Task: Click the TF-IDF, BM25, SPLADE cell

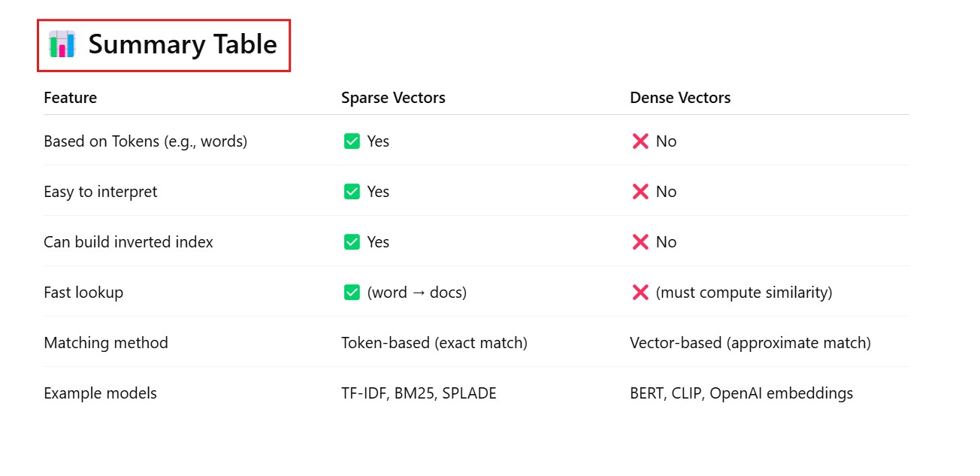Action: pos(419,393)
